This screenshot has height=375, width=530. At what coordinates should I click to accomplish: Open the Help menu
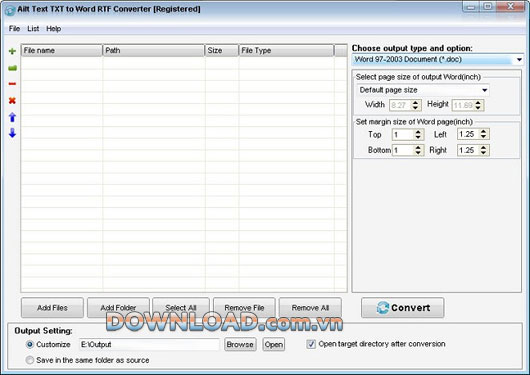[53, 29]
